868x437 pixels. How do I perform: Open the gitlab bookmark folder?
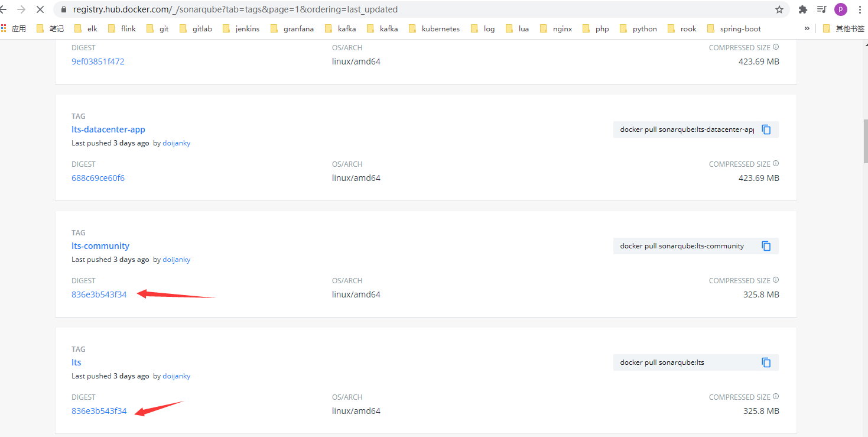click(196, 28)
